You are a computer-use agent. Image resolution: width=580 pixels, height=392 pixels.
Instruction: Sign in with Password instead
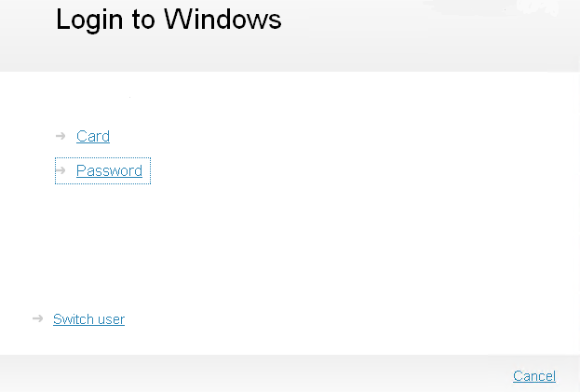click(109, 170)
